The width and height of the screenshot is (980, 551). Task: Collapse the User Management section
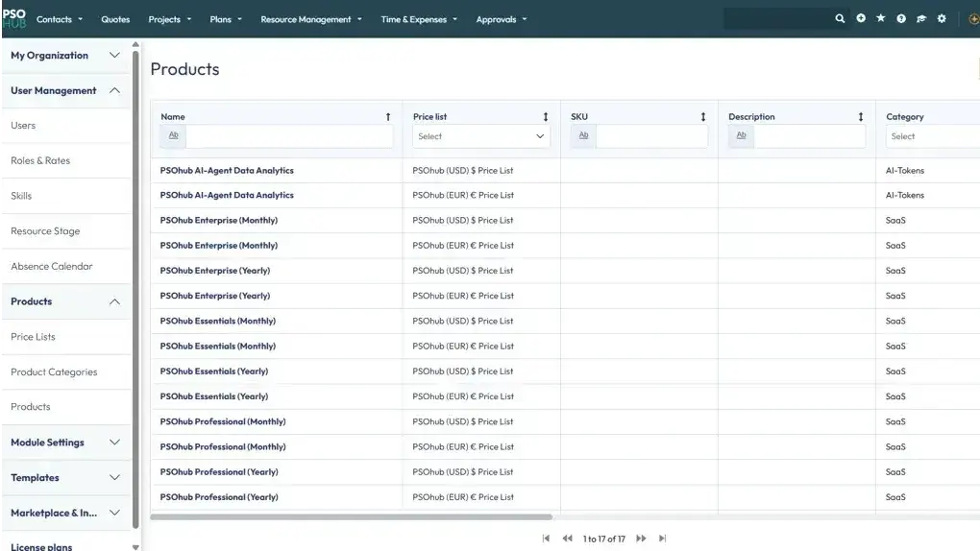(x=114, y=90)
